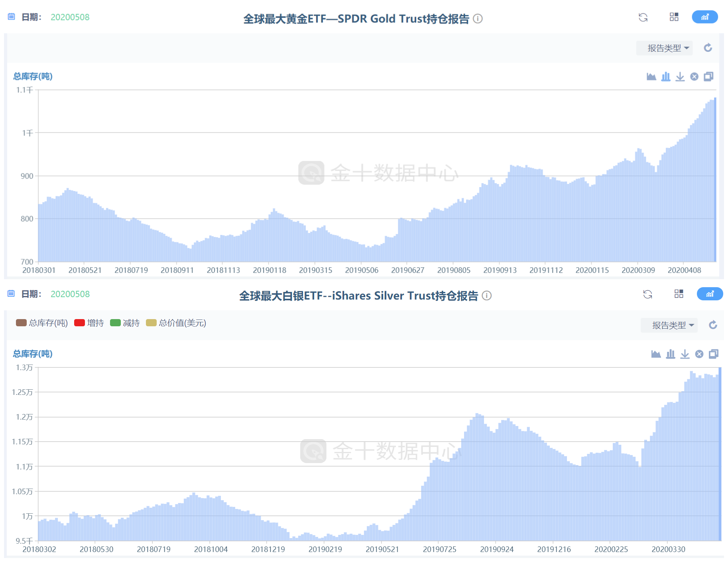Image resolution: width=728 pixels, height=562 pixels.
Task: Click the X circle icon on gold chart
Action: click(695, 77)
